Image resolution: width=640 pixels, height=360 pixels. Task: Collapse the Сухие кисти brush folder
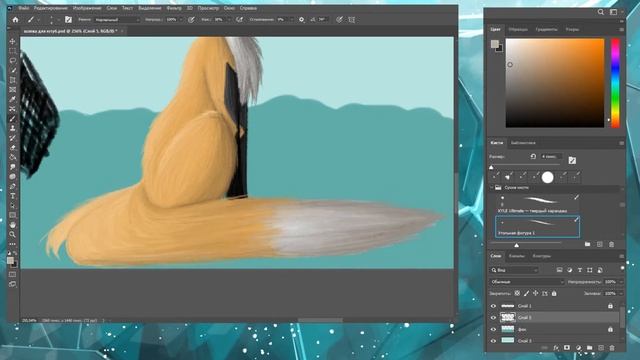(x=492, y=187)
